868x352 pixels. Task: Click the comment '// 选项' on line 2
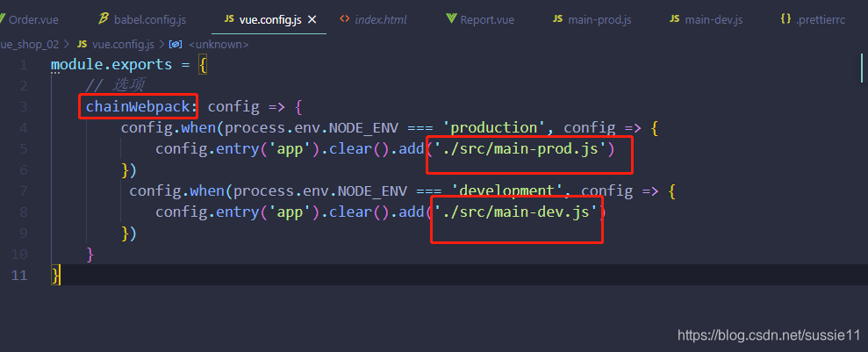pos(115,85)
